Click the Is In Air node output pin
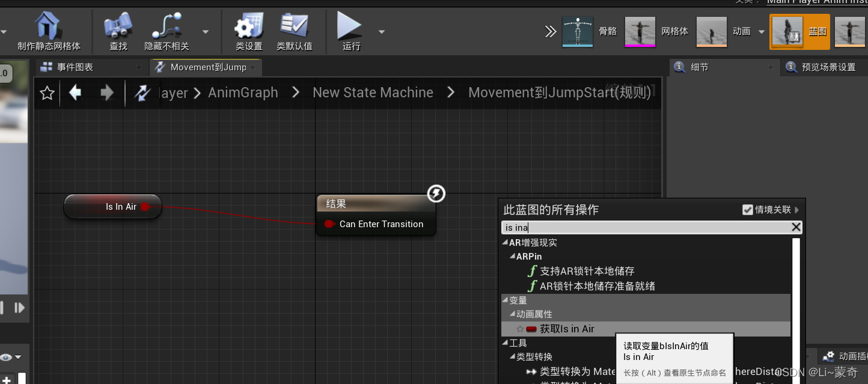This screenshot has height=384, width=868. 145,207
